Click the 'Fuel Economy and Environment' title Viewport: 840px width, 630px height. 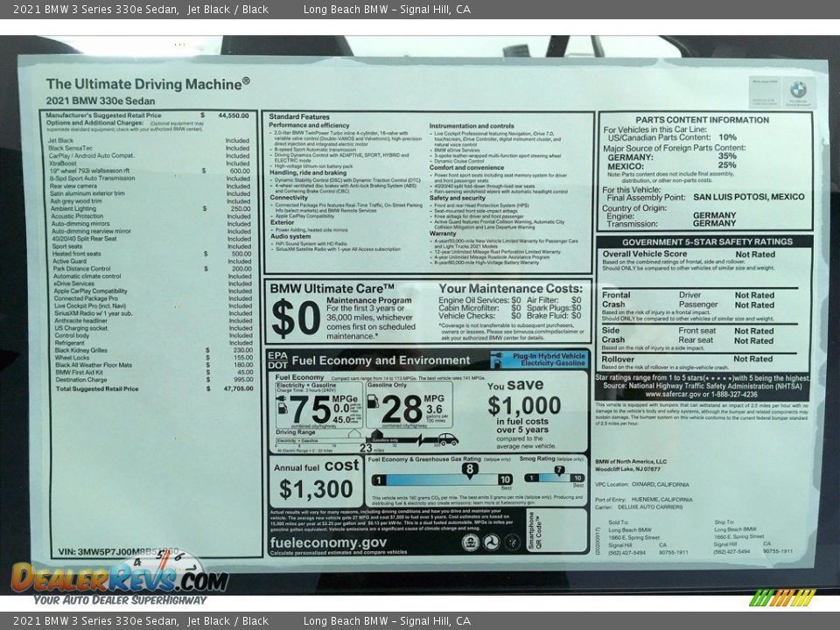pos(381,360)
